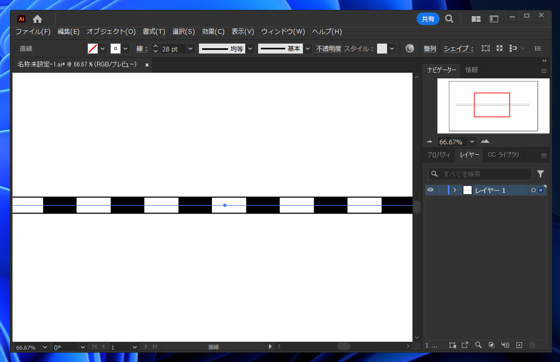Image resolution: width=560 pixels, height=362 pixels.
Task: Click the 線 stroke panel label
Action: [x=142, y=49]
